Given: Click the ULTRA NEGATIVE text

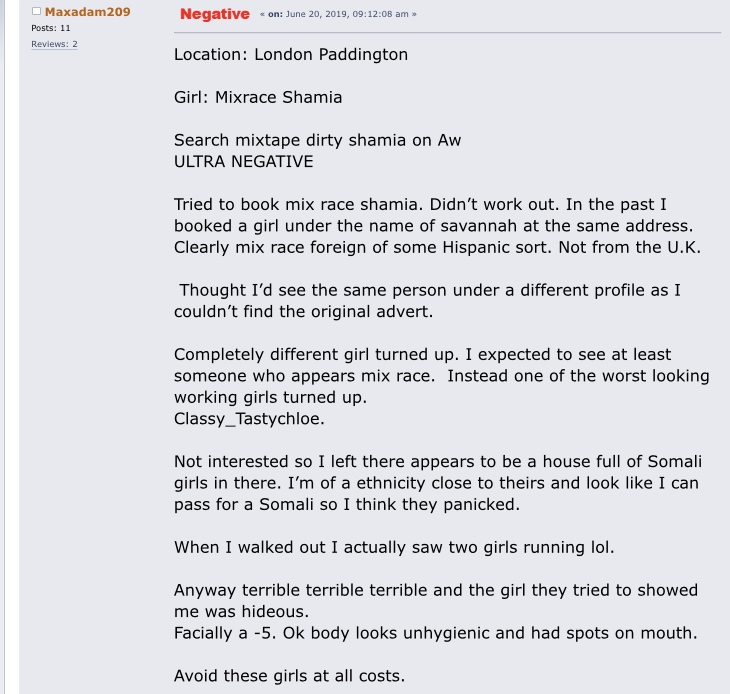Looking at the screenshot, I should 243,162.
